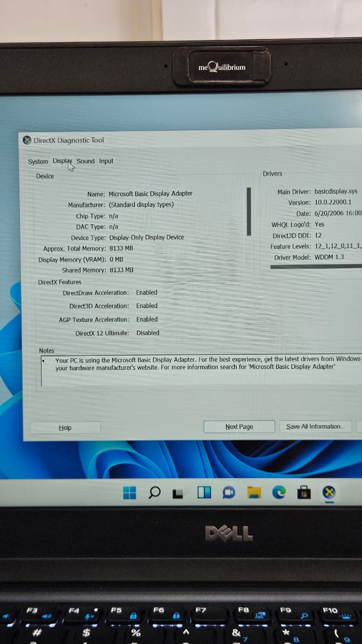362x644 pixels.
Task: Open the Input tab
Action: [x=106, y=161]
